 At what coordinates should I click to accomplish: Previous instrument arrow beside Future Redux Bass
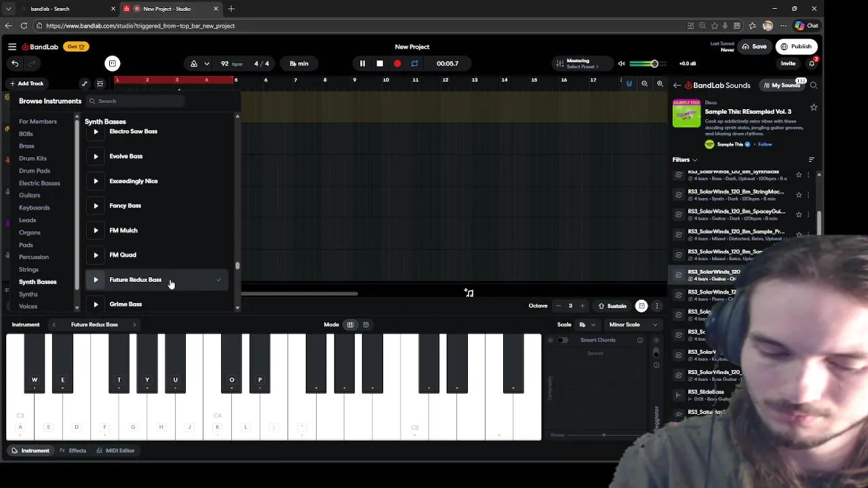point(54,325)
